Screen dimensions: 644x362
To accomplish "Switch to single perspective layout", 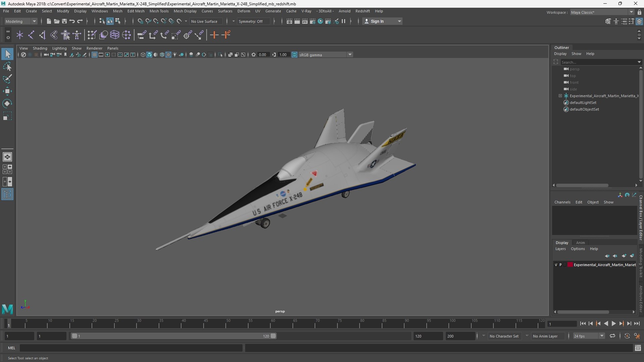I will [x=7, y=157].
